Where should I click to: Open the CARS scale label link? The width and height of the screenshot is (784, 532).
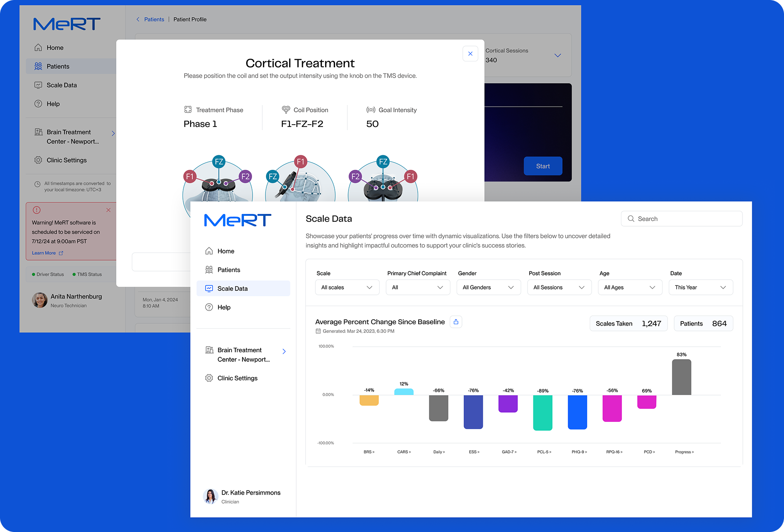click(x=404, y=452)
